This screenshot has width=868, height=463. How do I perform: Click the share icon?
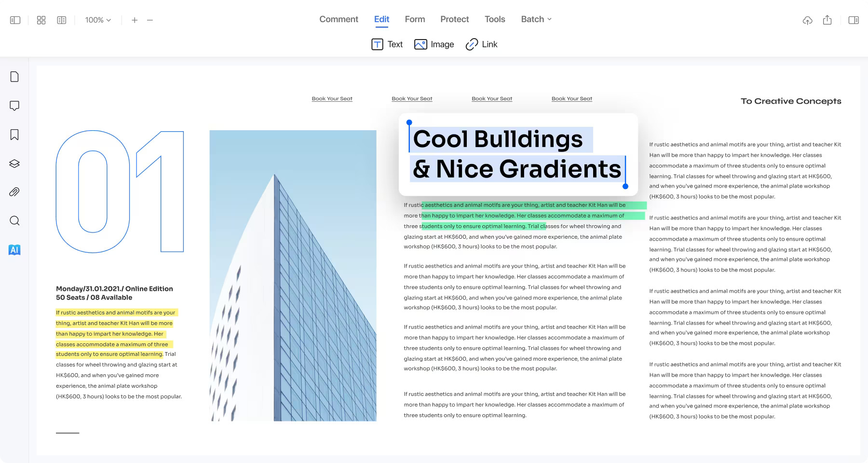point(827,20)
